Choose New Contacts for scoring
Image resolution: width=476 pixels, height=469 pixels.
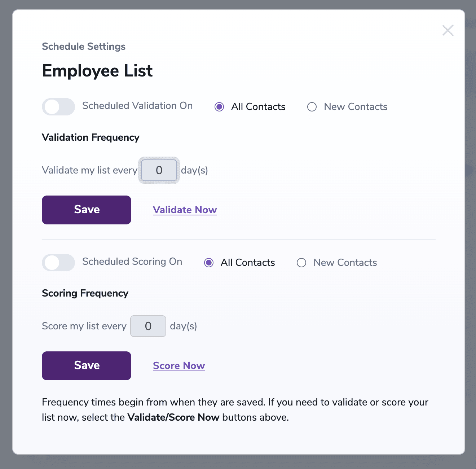[301, 263]
